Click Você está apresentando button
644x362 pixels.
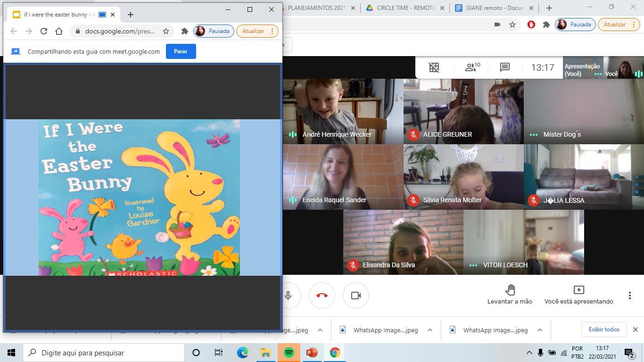click(578, 295)
